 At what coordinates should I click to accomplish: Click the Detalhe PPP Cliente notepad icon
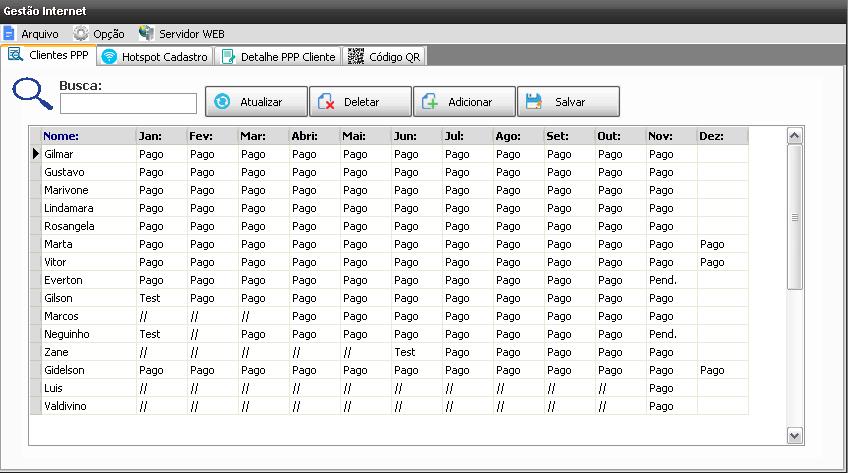tap(228, 57)
